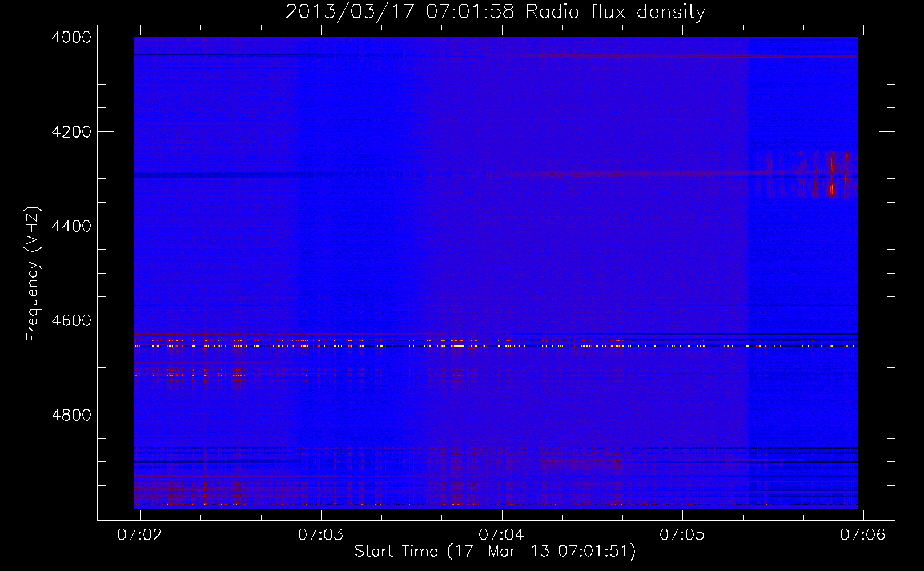Screen dimensions: 924x571
Task: Select the 4800 frequency axis label
Action: coord(71,415)
